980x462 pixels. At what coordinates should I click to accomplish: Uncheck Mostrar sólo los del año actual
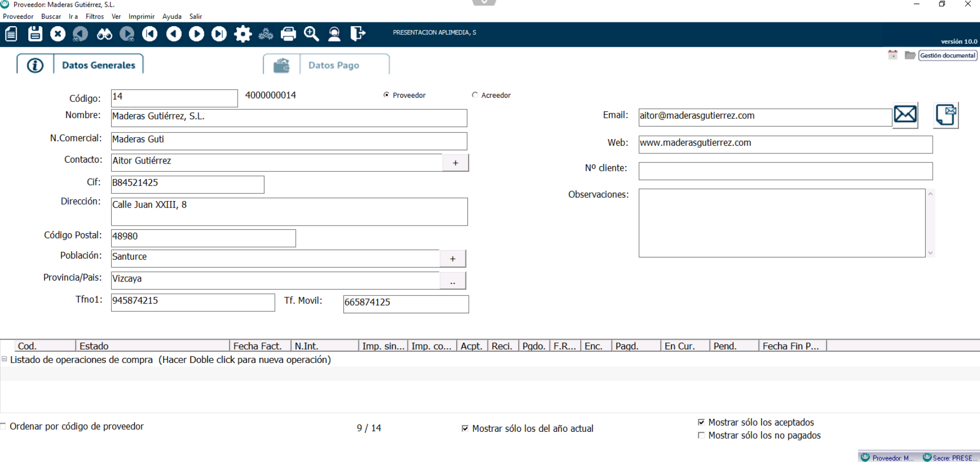pos(465,428)
